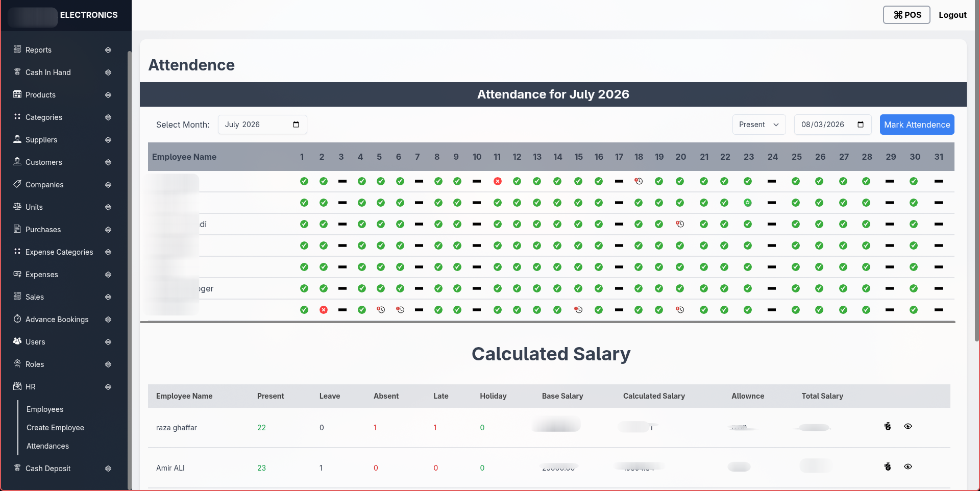Click the Mark Attendence button
The height and width of the screenshot is (491, 980).
click(917, 125)
